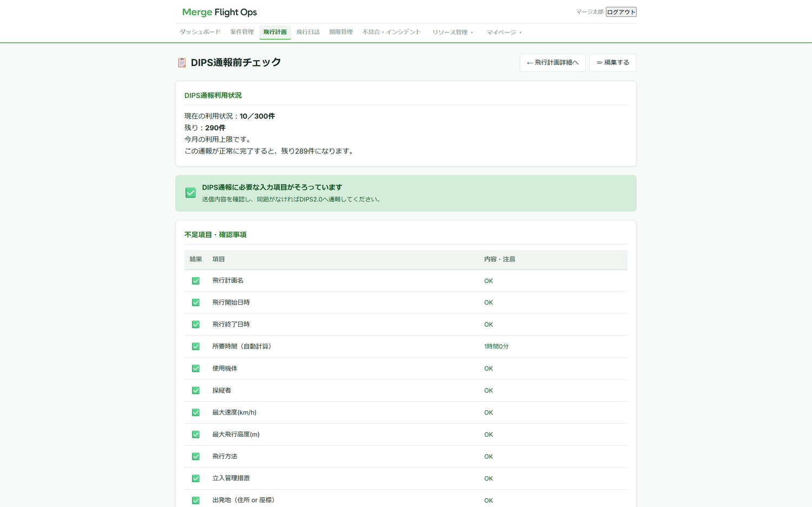Click the 項目 column header
Image resolution: width=812 pixels, height=507 pixels.
pyautogui.click(x=219, y=259)
